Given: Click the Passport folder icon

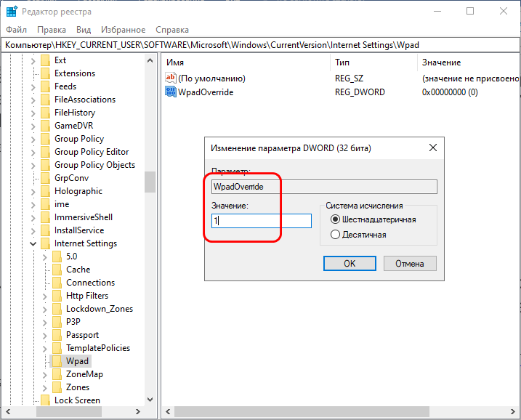Looking at the screenshot, I should 57,335.
